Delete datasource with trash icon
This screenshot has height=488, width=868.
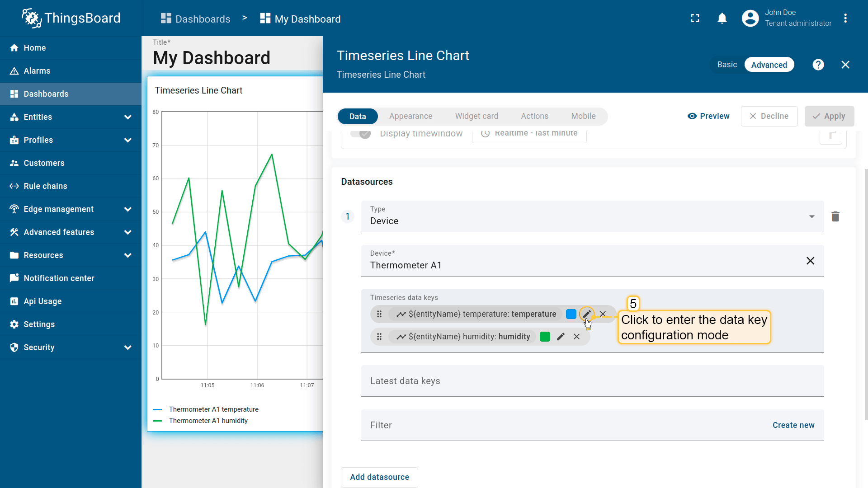click(835, 216)
